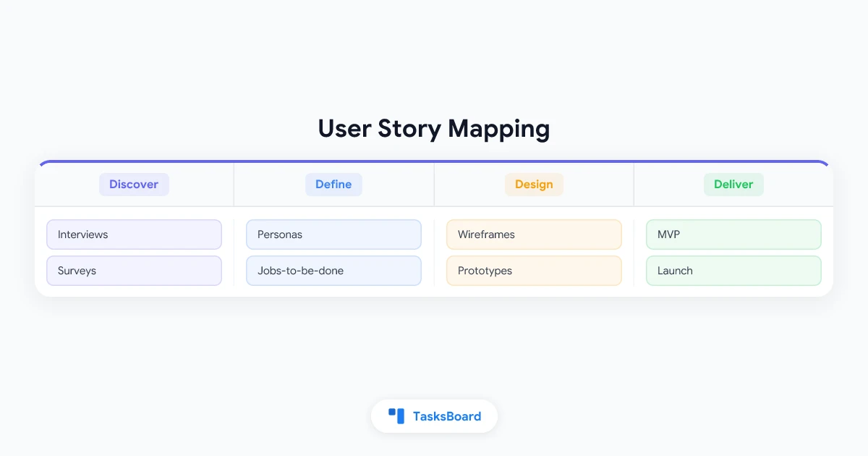Screen dimensions: 868x456
Task: Open the TasksBoard brand link
Action: click(x=435, y=416)
